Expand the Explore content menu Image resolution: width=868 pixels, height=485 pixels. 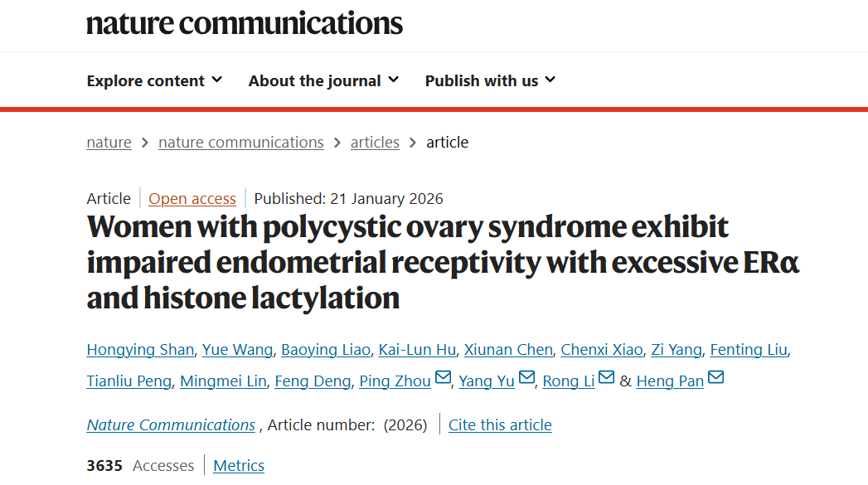coord(154,80)
